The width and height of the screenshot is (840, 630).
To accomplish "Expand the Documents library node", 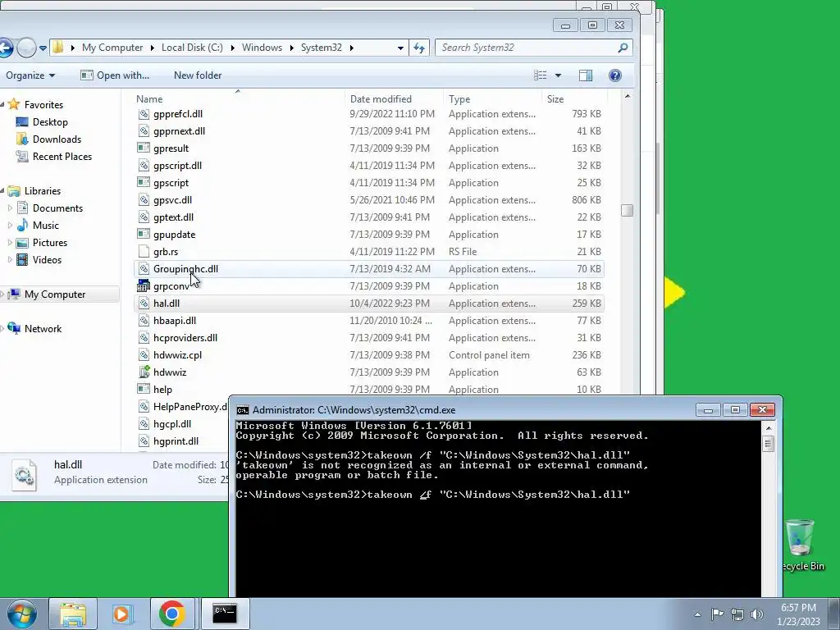I will pos(10,208).
